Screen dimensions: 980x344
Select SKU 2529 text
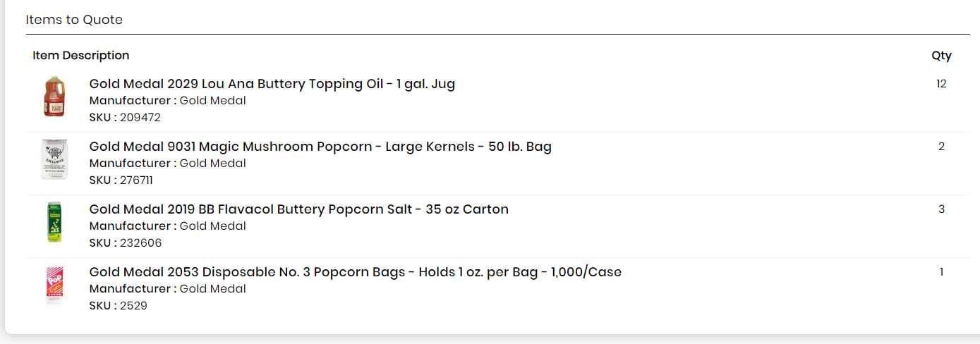119,306
